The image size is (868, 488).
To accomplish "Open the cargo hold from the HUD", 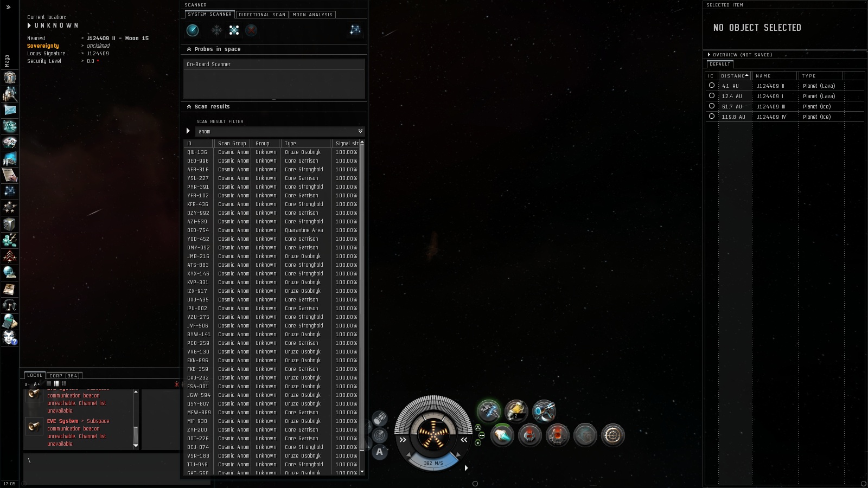I will pos(380,418).
